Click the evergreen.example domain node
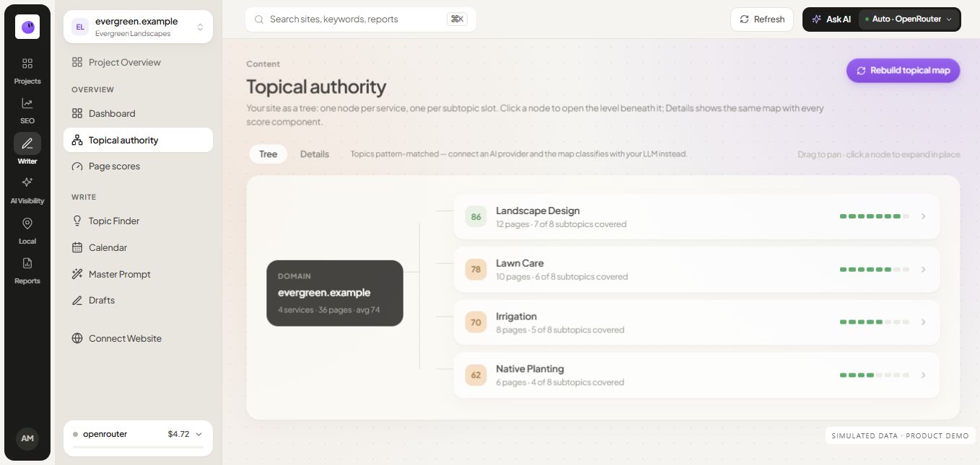 tap(335, 293)
